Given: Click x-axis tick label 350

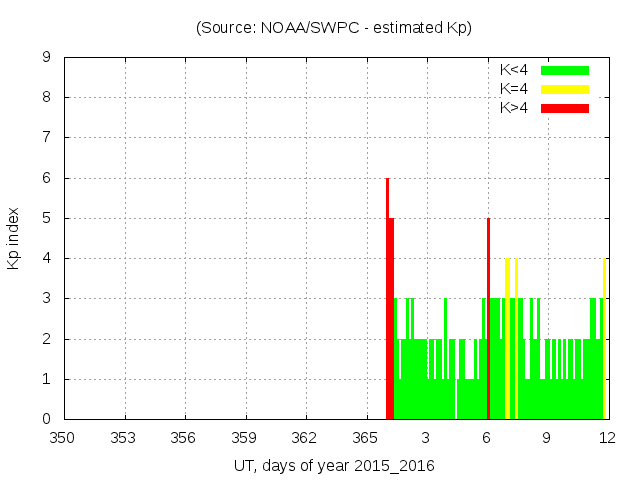Looking at the screenshot, I should (64, 438).
